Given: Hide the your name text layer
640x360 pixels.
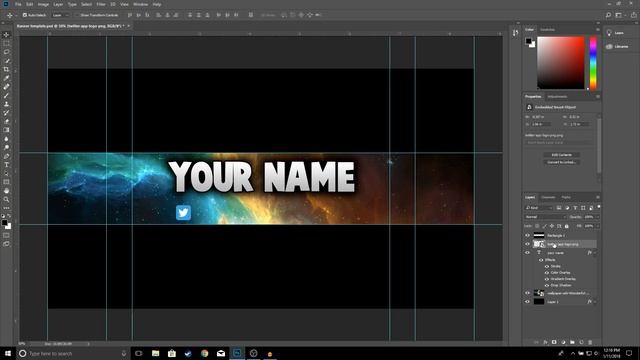Looking at the screenshot, I should 527,253.
